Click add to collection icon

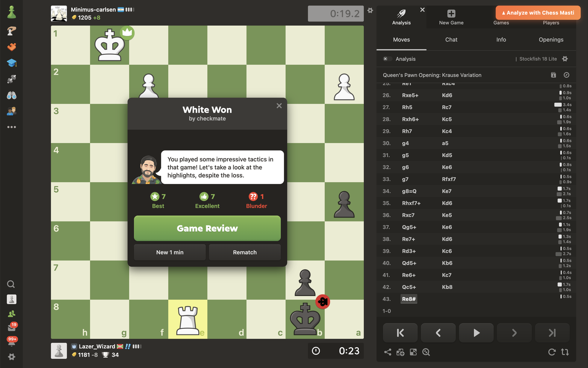(x=401, y=352)
